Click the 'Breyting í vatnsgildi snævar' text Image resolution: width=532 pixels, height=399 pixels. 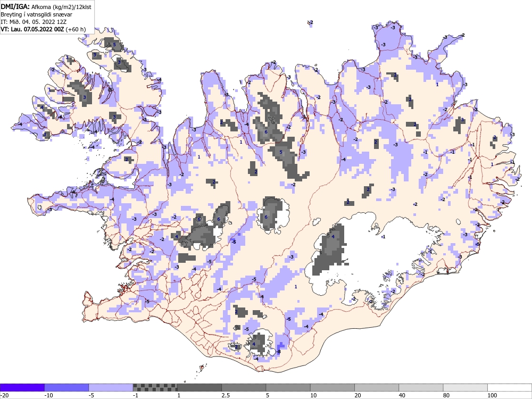36,14
